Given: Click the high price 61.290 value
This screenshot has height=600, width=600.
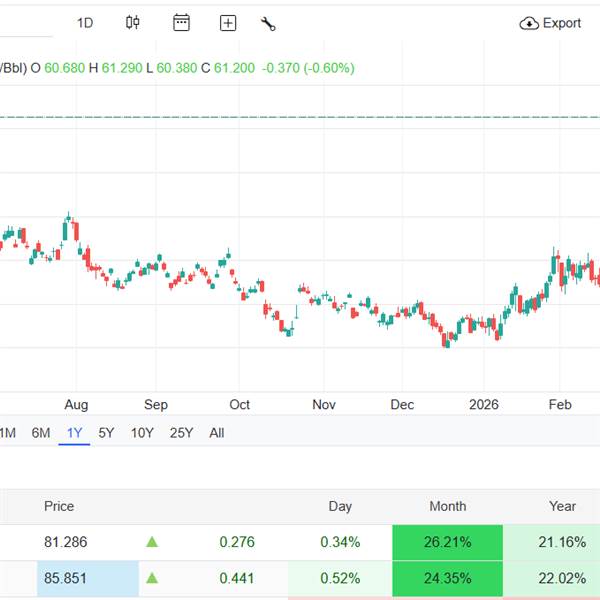Looking at the screenshot, I should 122,68.
